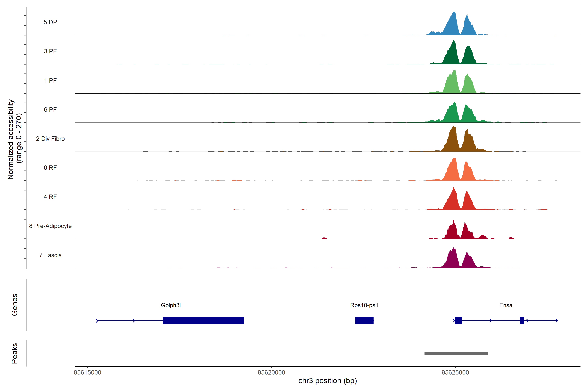The width and height of the screenshot is (588, 392).
Task: Click the 2 Div Fibro track label
Action: point(50,139)
